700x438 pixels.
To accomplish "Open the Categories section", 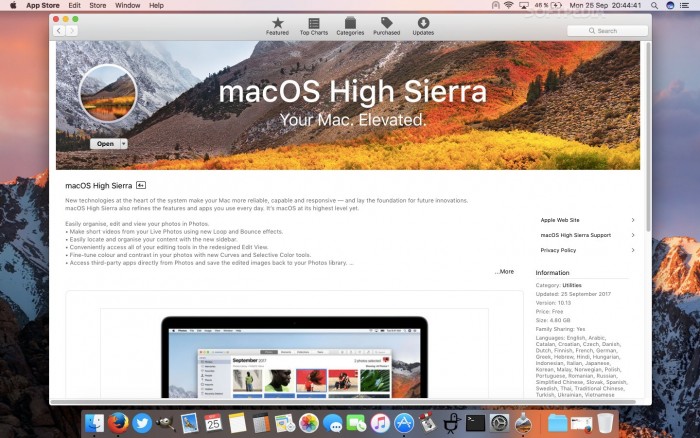I will (350, 26).
